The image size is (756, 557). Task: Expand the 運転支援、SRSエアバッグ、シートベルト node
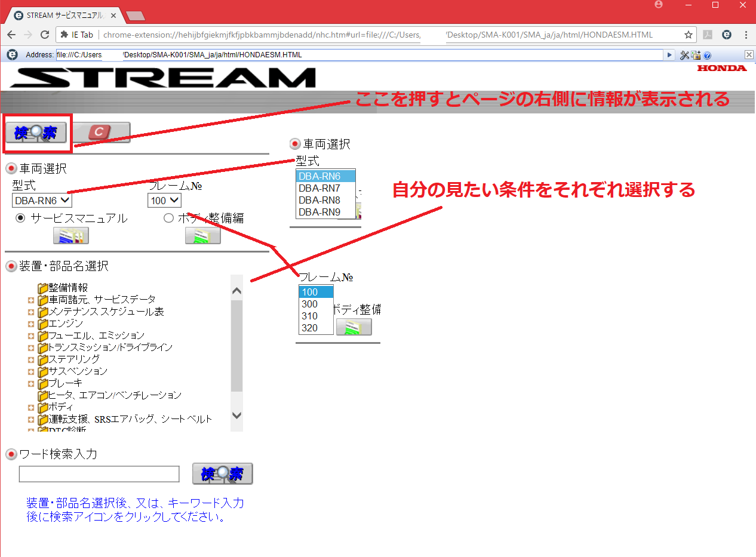(31, 419)
